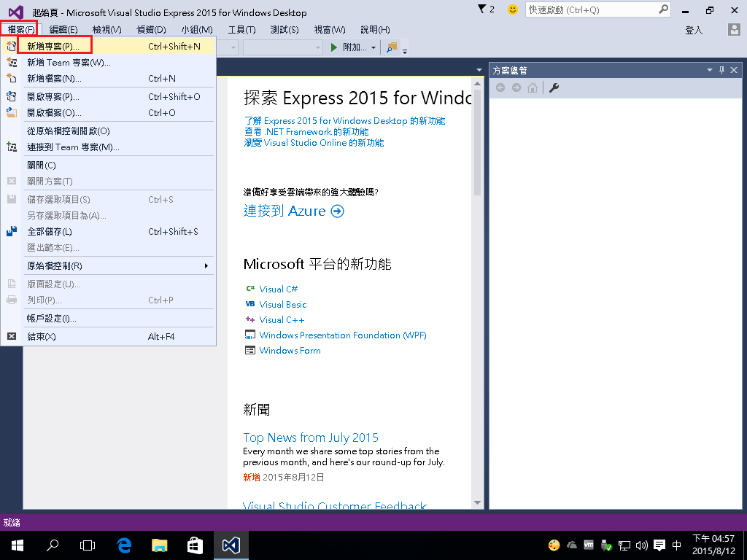Pin the Solution Explorer panel
Viewport: 747px width, 560px height.
pos(721,70)
